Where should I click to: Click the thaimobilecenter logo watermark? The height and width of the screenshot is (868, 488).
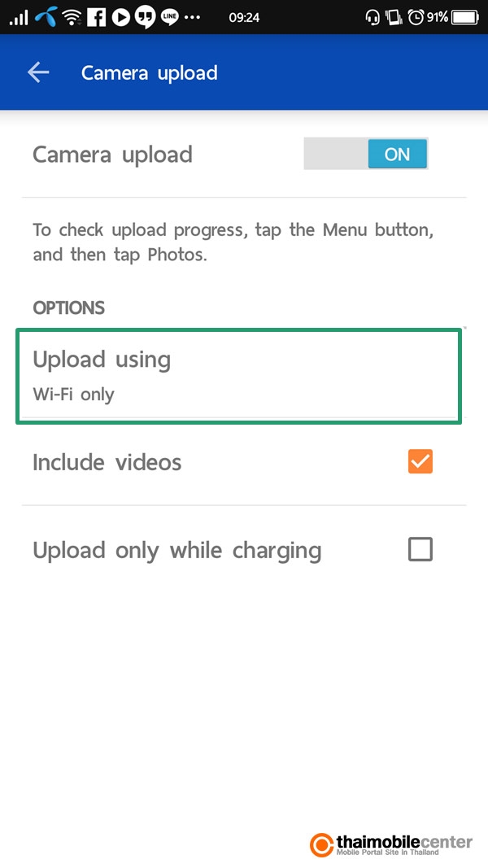click(391, 844)
